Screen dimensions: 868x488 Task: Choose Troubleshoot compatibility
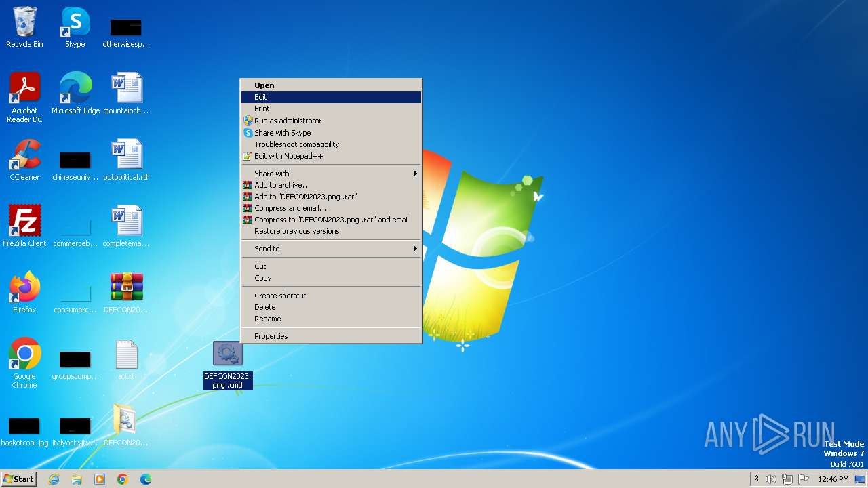click(x=331, y=144)
